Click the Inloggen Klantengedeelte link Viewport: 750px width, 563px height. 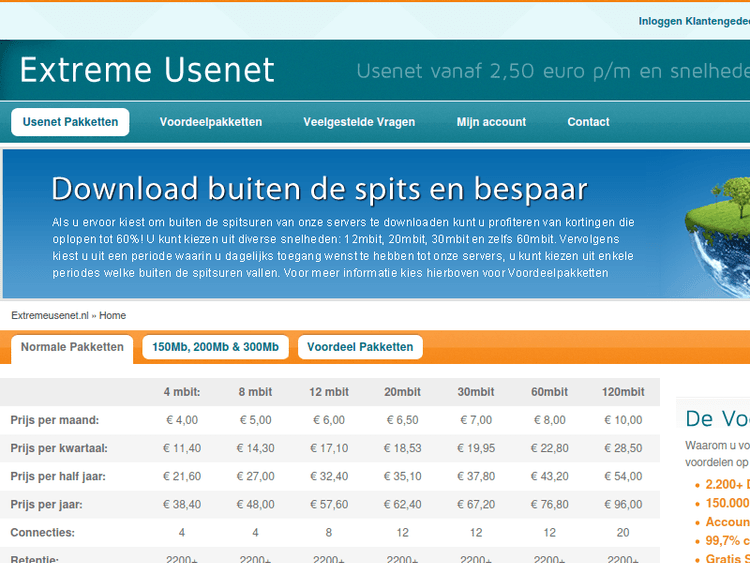(694, 21)
